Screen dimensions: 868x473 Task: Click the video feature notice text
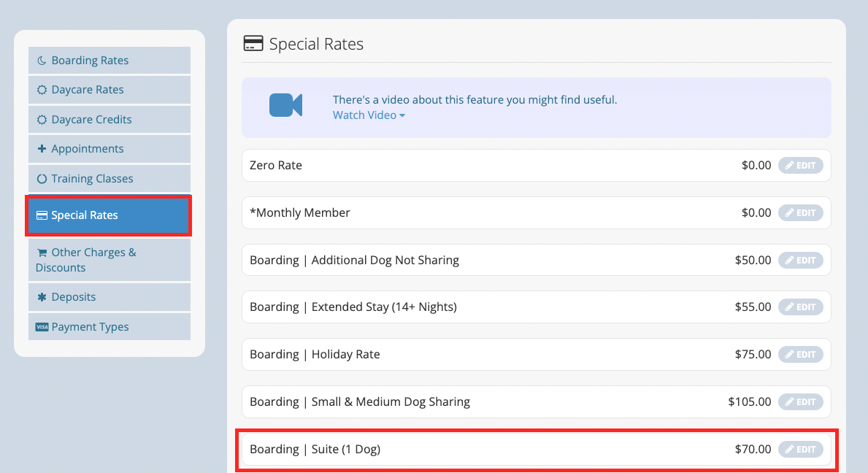pos(475,100)
